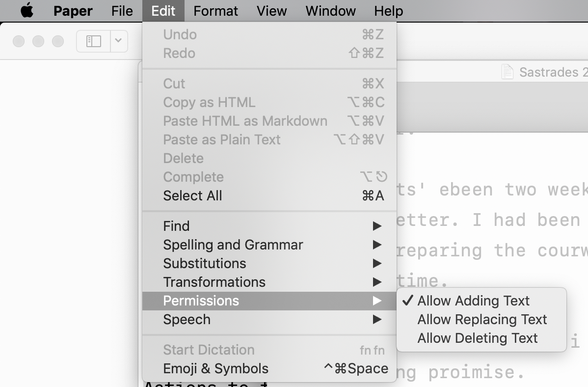
Task: Open the Format menu
Action: click(215, 11)
